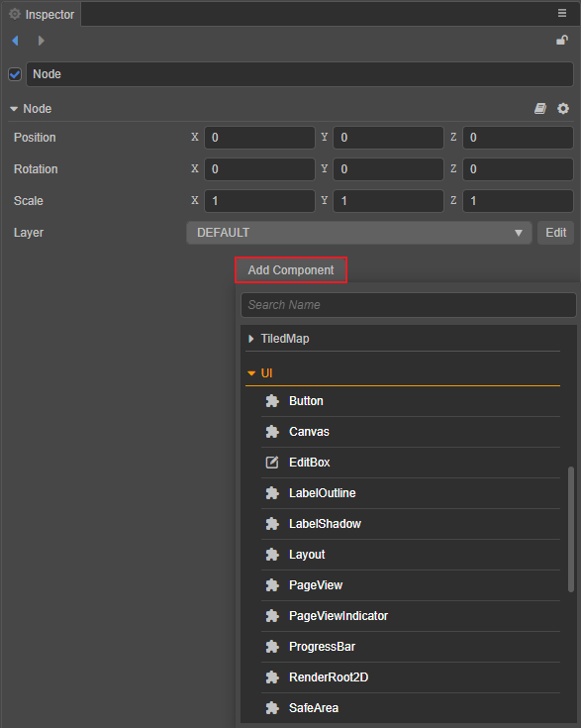Expand the TiledMap category

[x=251, y=339]
